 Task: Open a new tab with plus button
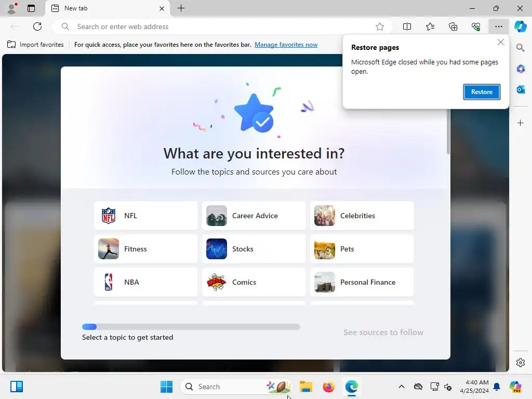pos(181,8)
